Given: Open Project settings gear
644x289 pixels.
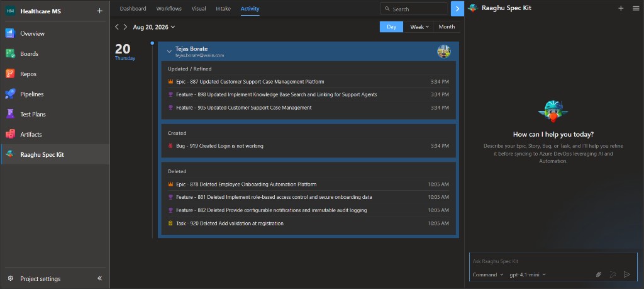Looking at the screenshot, I should pos(11,279).
